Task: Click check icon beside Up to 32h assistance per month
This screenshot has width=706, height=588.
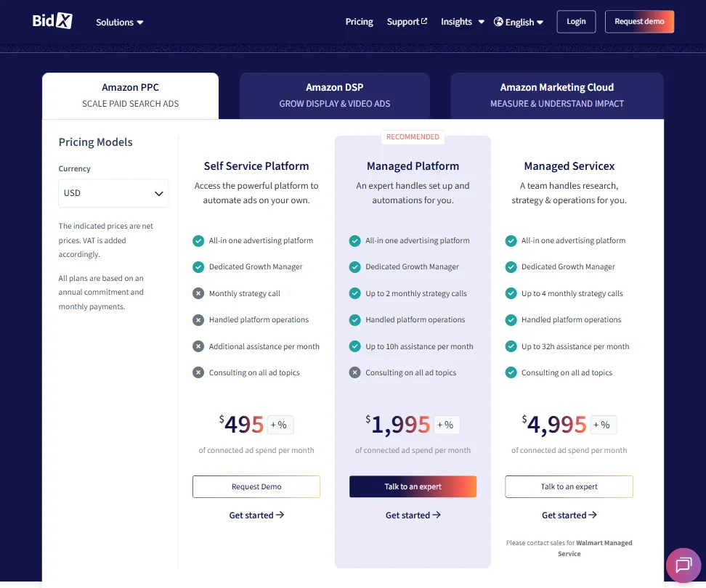Action: pos(511,346)
